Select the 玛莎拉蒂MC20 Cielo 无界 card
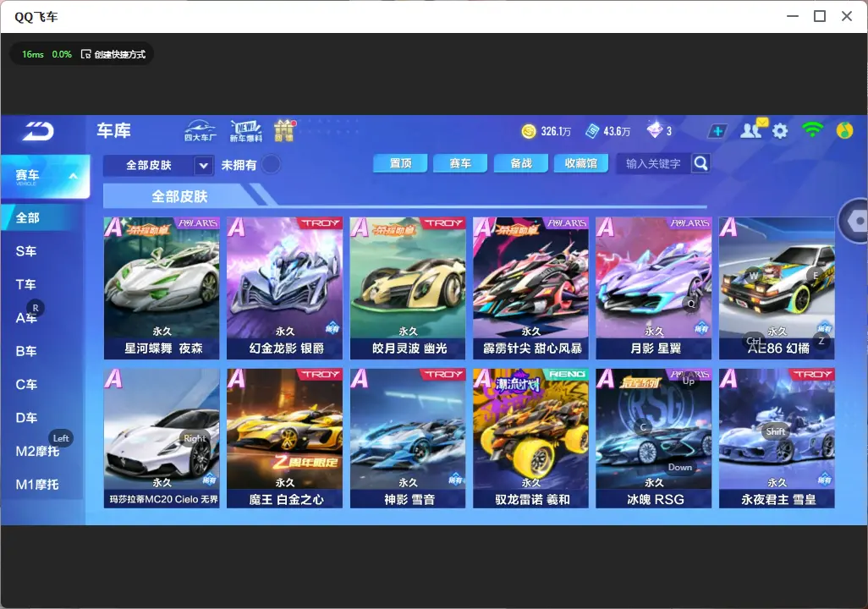 click(x=162, y=438)
